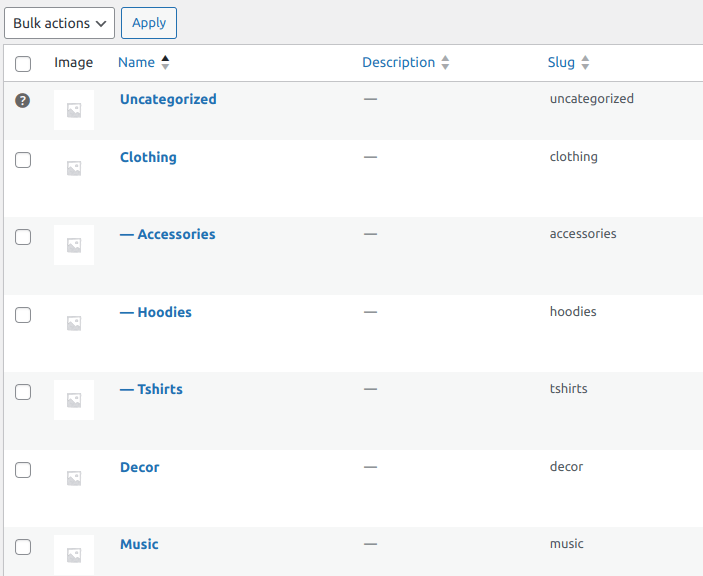Click the 'clothing' slug text
This screenshot has width=703, height=576.
point(573,157)
